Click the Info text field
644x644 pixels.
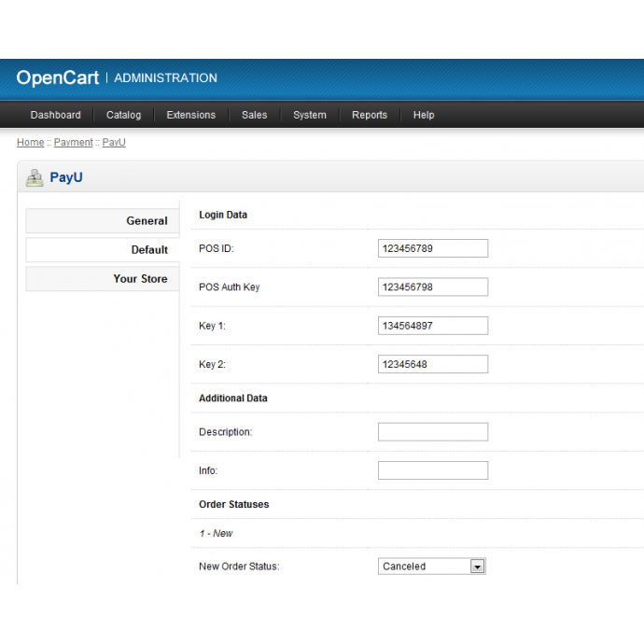[433, 470]
